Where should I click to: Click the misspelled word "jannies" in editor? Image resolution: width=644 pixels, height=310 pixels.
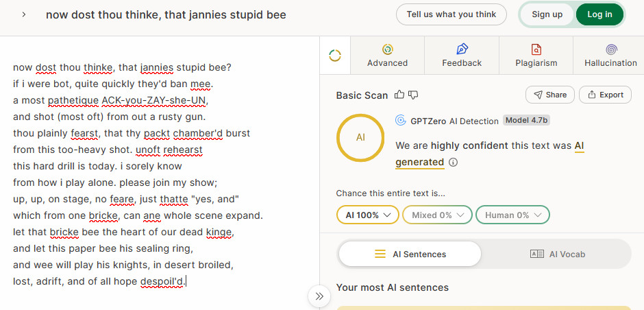[x=157, y=67]
